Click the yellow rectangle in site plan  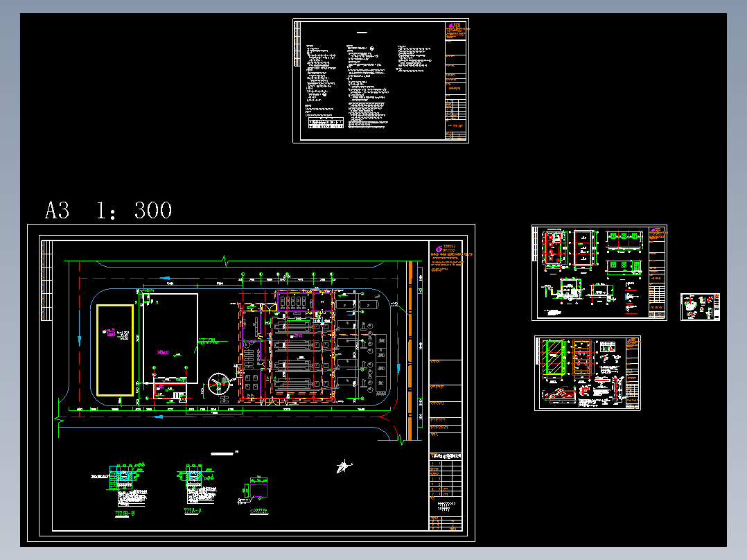(115, 350)
